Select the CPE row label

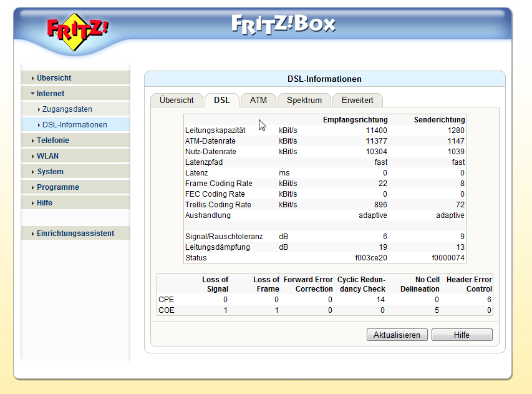tap(166, 300)
